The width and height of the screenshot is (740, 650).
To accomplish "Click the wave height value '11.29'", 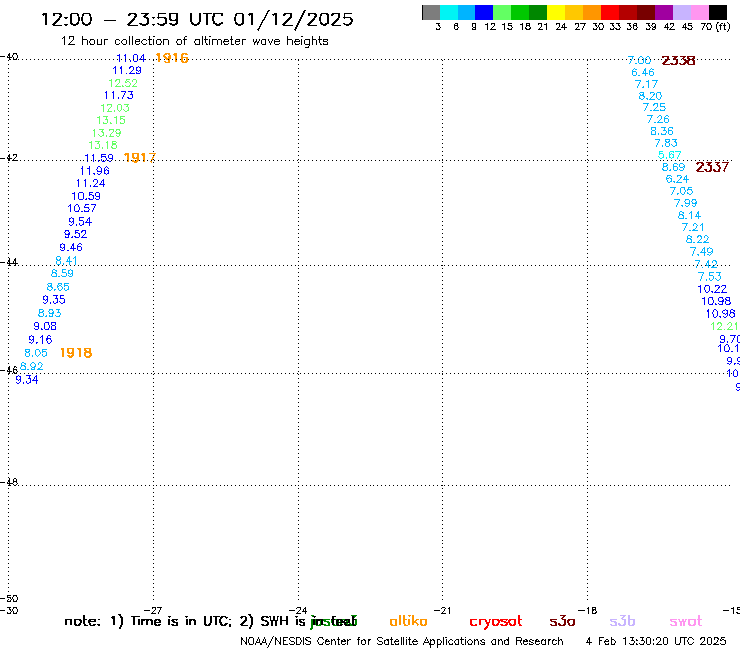I will click(x=127, y=70).
